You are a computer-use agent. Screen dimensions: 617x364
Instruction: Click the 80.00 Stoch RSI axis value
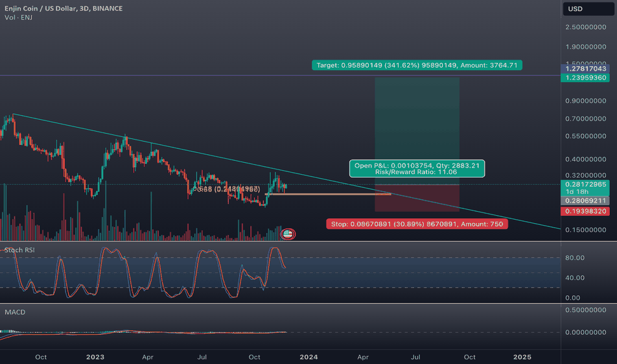tap(575, 257)
